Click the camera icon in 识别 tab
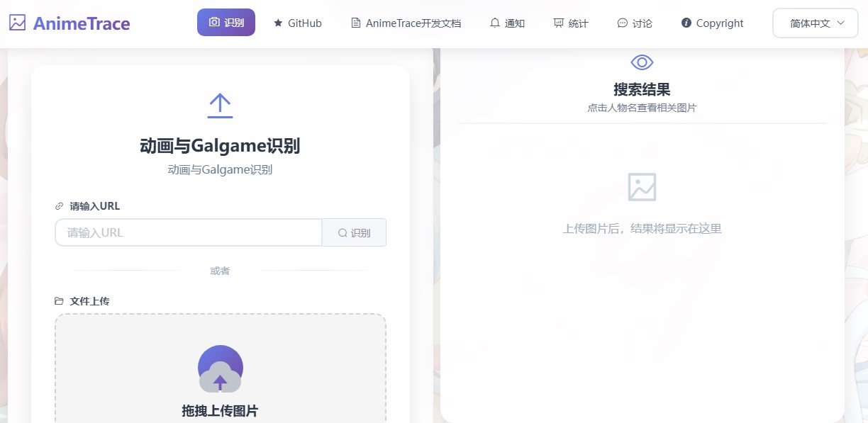This screenshot has width=868, height=423. (214, 23)
